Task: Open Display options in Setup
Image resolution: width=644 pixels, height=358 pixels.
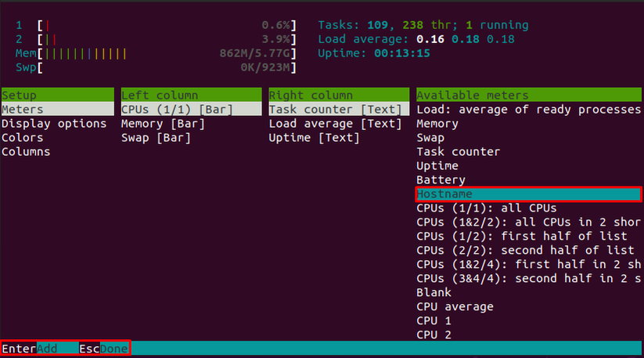Action: click(54, 124)
